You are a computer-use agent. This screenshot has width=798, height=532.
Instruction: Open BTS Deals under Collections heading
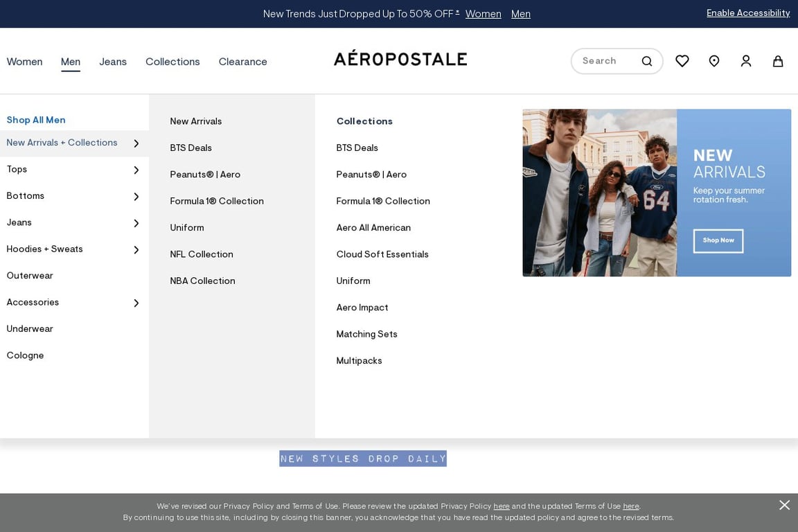point(357,148)
